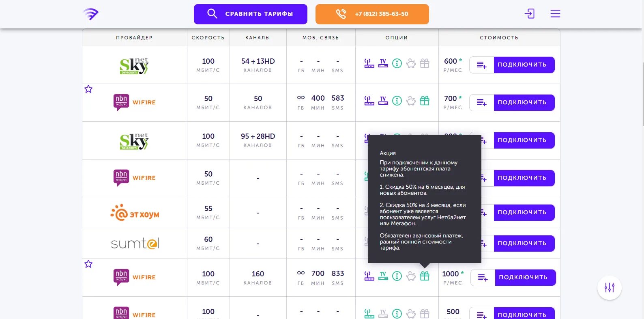Click the '700' ₽/мес price

pyautogui.click(x=451, y=99)
